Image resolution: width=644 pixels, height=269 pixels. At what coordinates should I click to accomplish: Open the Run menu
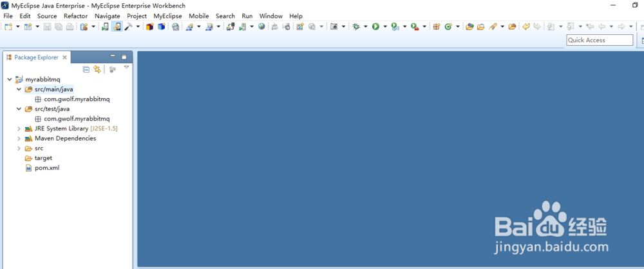click(x=247, y=16)
